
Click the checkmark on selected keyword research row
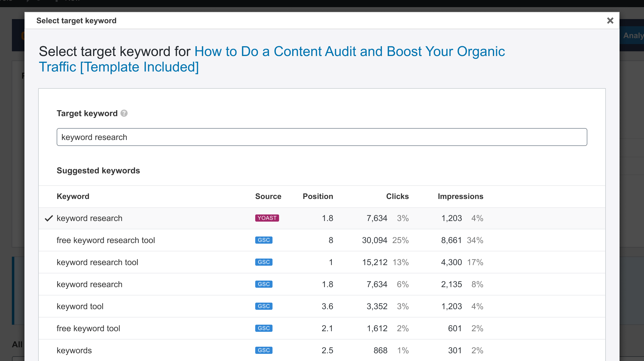(49, 218)
